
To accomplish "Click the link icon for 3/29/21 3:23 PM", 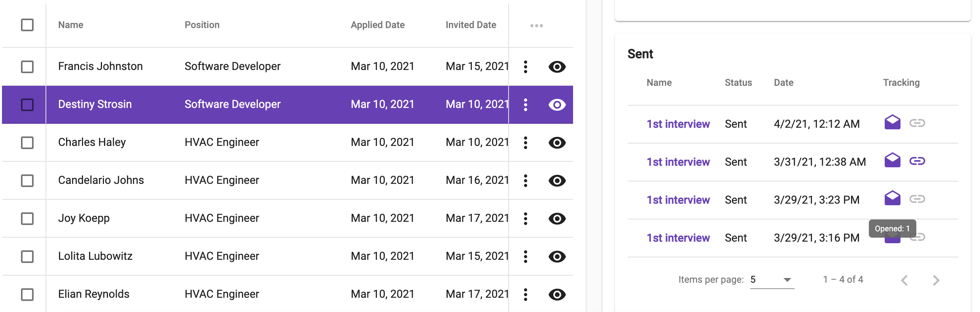I will tap(917, 199).
